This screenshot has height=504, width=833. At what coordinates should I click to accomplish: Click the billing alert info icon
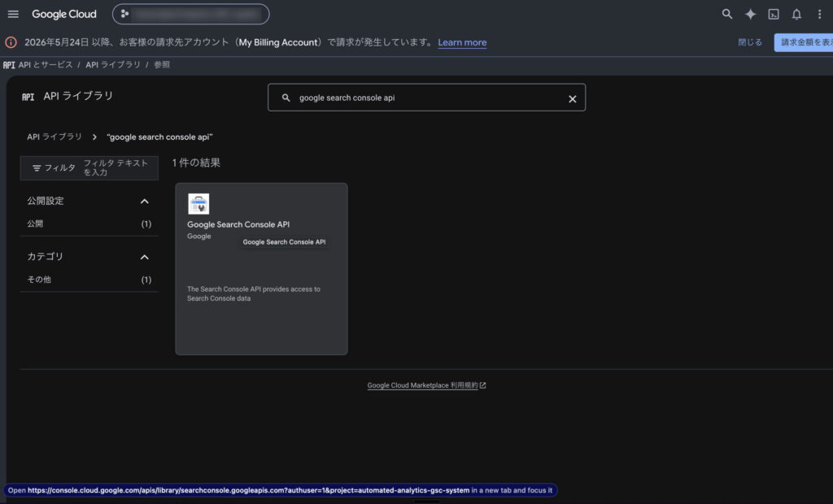pyautogui.click(x=11, y=42)
